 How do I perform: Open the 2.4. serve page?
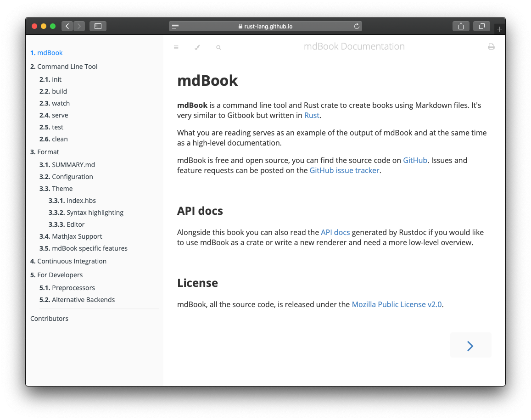(x=54, y=115)
